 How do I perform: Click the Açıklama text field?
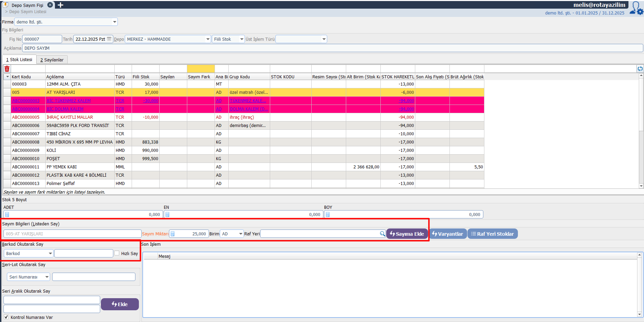[x=332, y=48]
